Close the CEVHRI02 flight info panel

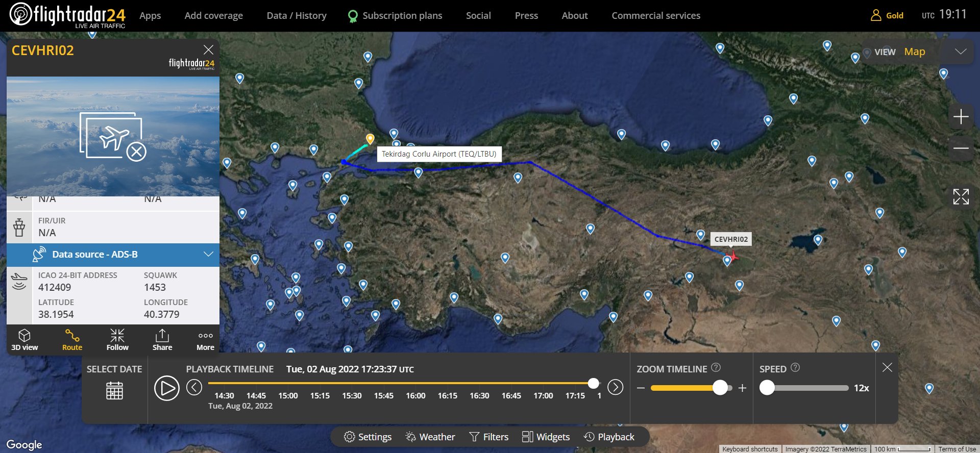coord(208,49)
